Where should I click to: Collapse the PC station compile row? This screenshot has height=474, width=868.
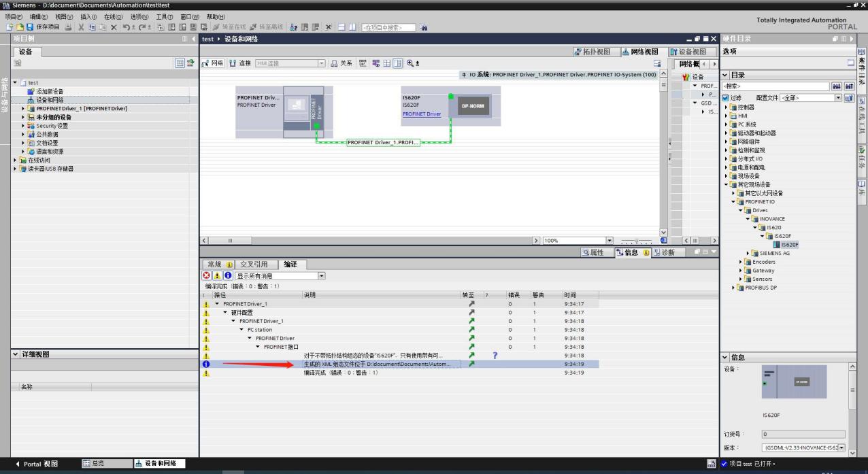[241, 329]
